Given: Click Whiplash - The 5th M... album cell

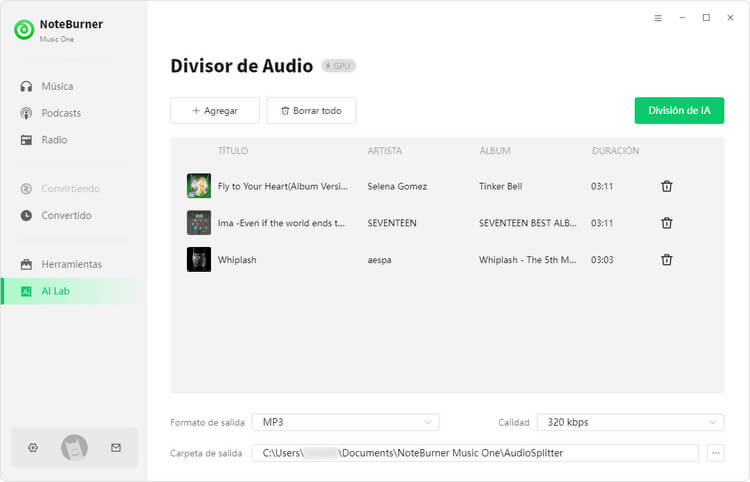Looking at the screenshot, I should [528, 260].
